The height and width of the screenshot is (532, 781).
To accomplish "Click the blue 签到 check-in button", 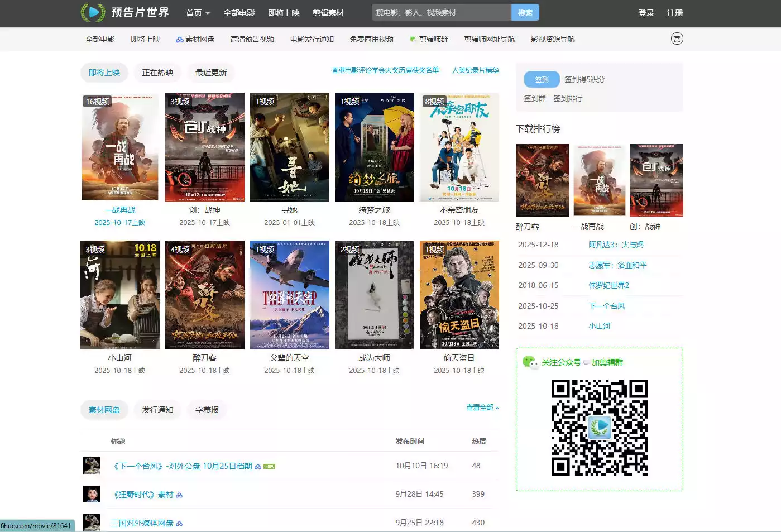I will pyautogui.click(x=542, y=79).
